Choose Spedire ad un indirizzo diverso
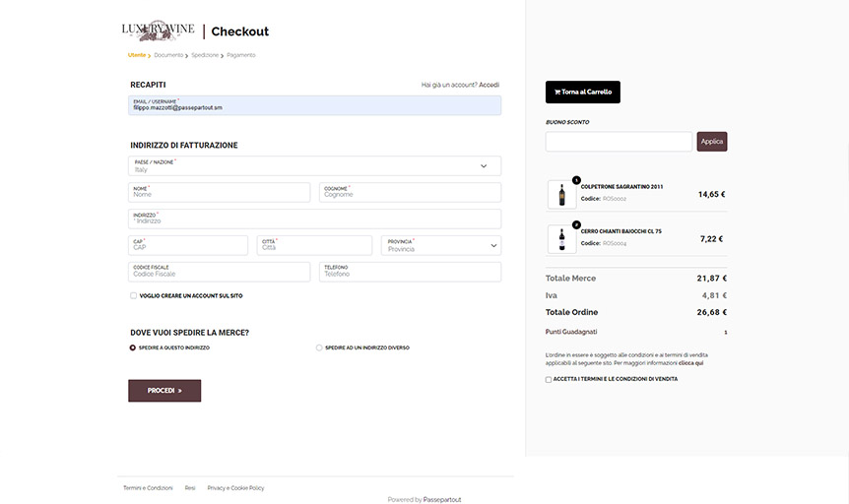The image size is (849, 504). coord(319,347)
